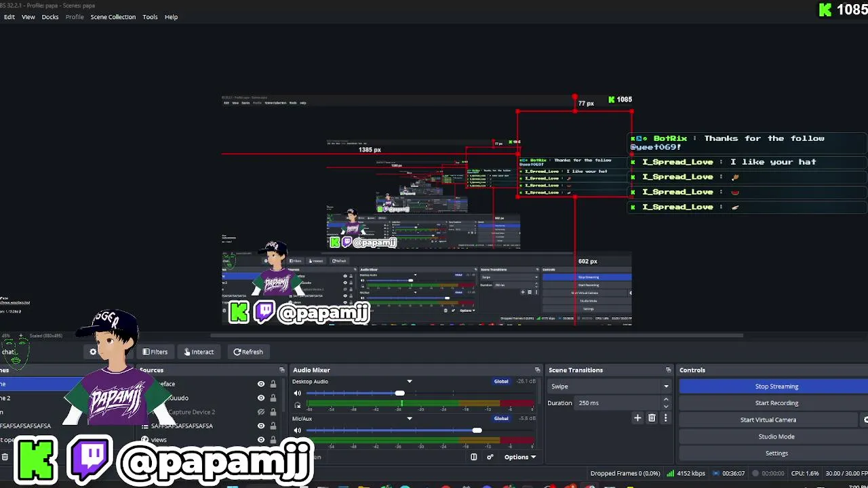Image resolution: width=868 pixels, height=488 pixels.
Task: Remove selected scene trash icon
Action: coord(5,457)
